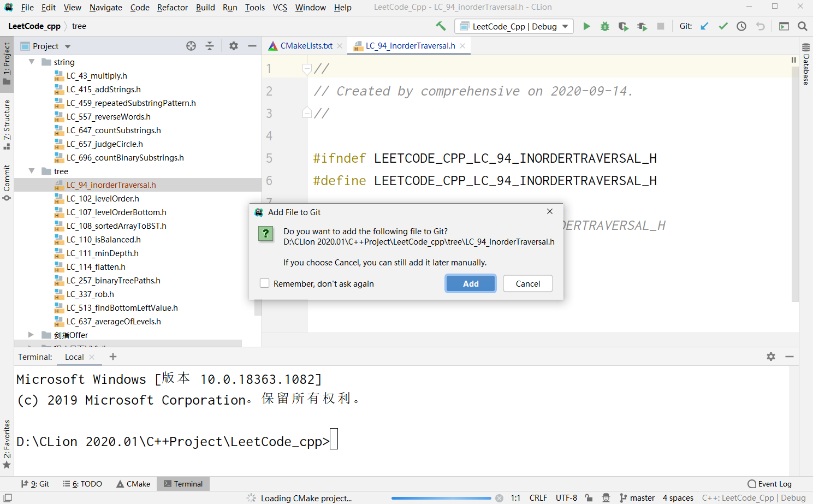Expand the 剑指Offer folder
The image size is (813, 504).
[31, 335]
